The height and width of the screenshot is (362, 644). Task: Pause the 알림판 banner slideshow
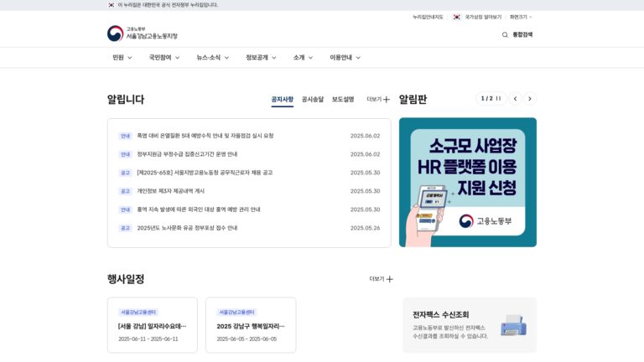tap(498, 99)
